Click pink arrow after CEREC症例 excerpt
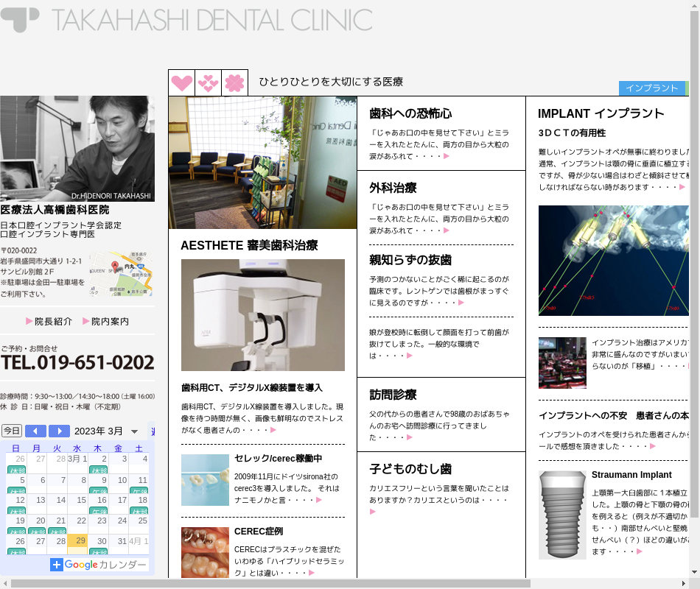The image size is (700, 589). (312, 573)
